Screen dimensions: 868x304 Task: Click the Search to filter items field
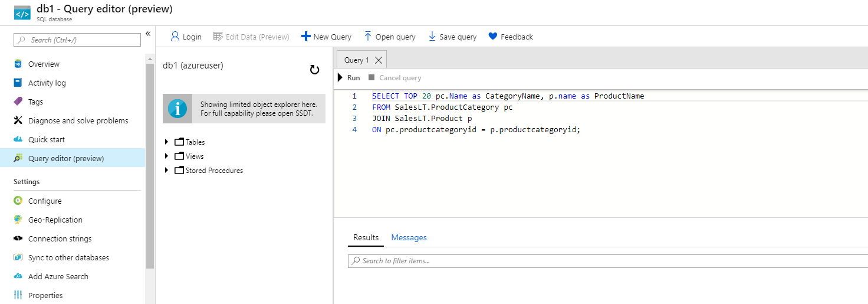point(607,261)
